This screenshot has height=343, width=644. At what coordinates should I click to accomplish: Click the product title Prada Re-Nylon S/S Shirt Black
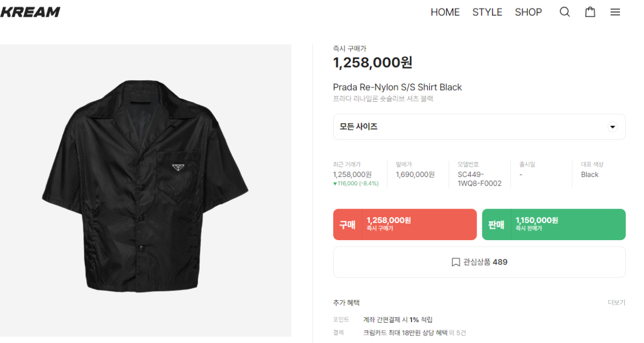coord(397,87)
